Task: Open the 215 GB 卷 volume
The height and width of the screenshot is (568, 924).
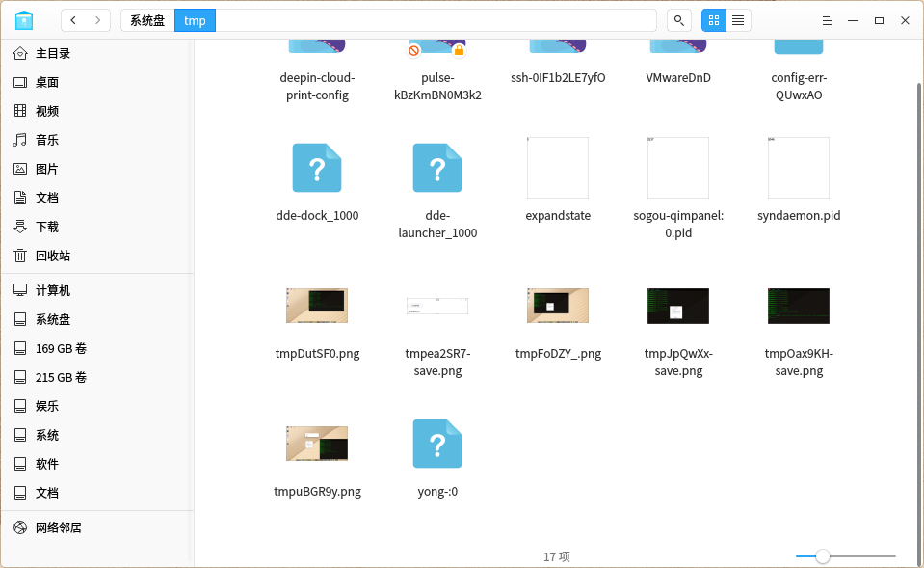Action: point(97,377)
